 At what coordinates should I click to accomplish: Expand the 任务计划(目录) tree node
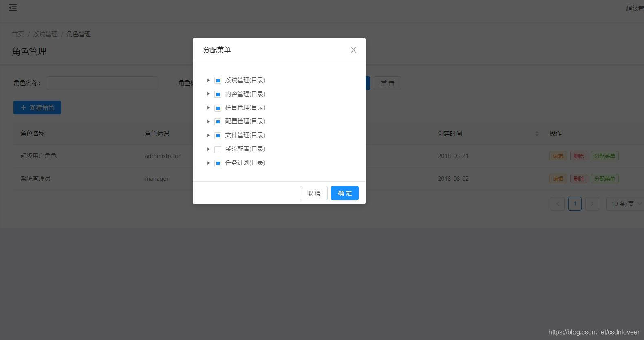click(208, 163)
